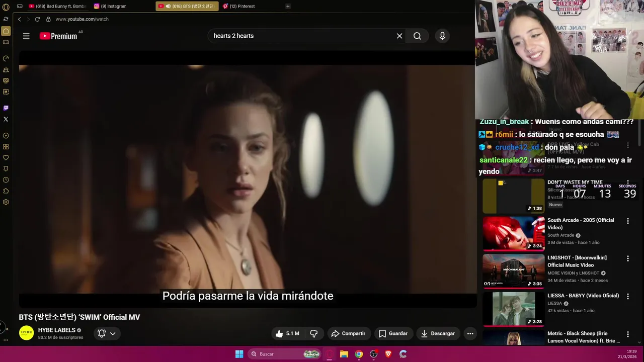Click the HYBE LABELS channel avatar
The height and width of the screenshot is (362, 644).
pos(26,333)
